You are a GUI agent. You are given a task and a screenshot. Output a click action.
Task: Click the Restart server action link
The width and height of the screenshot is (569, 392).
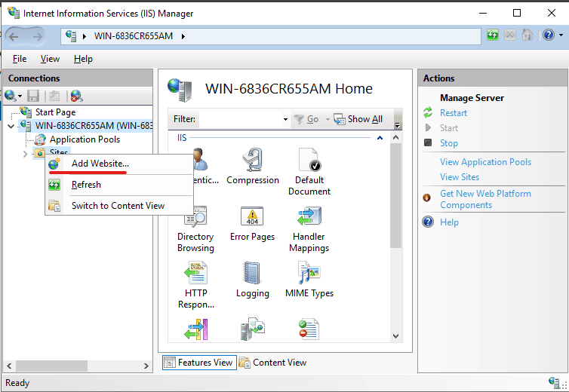click(454, 113)
